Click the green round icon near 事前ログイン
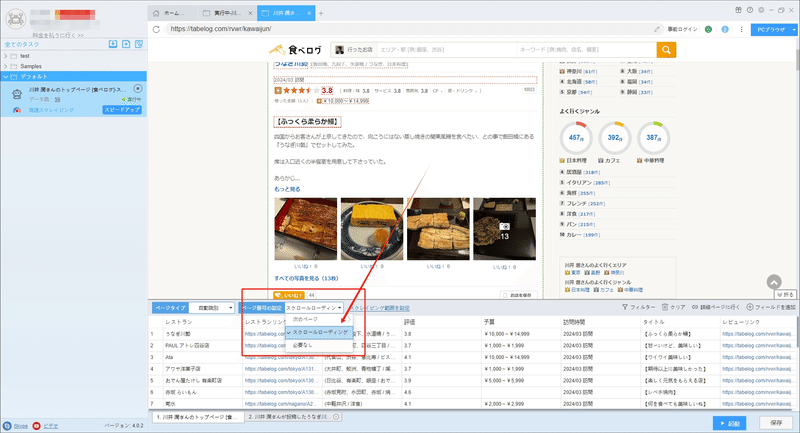 point(708,29)
